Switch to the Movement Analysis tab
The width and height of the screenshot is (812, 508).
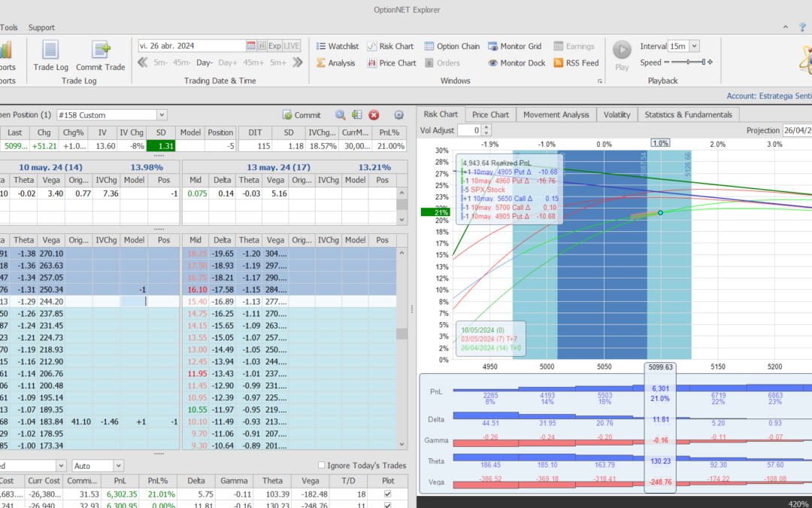click(556, 114)
